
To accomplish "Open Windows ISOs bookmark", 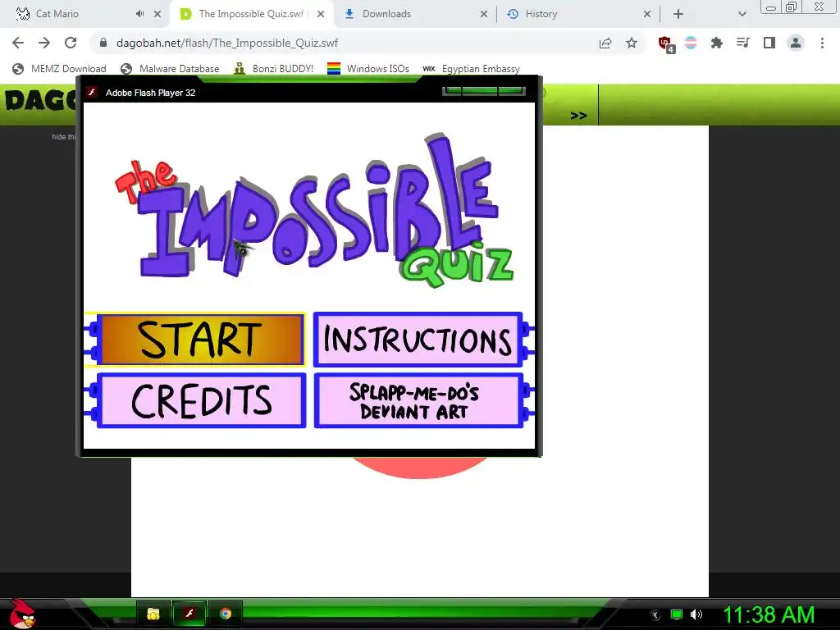I will [368, 69].
